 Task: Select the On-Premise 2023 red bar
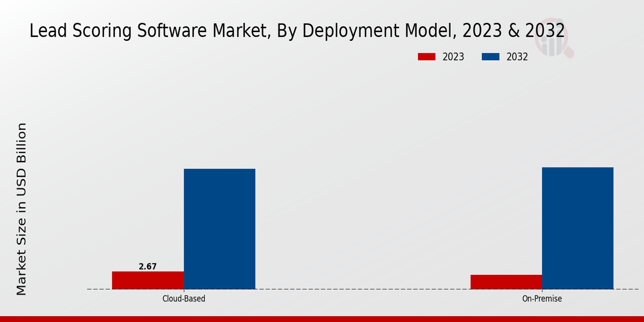[x=506, y=282]
